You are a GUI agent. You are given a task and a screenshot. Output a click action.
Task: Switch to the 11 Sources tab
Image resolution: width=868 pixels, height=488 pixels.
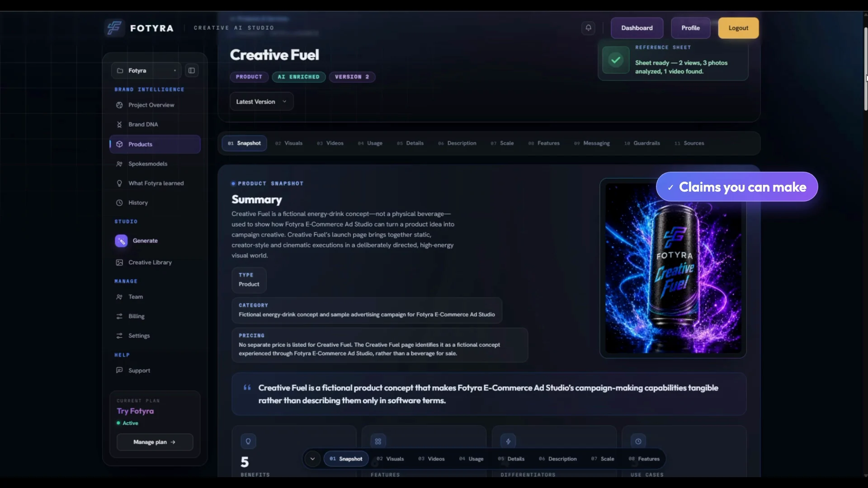(689, 143)
